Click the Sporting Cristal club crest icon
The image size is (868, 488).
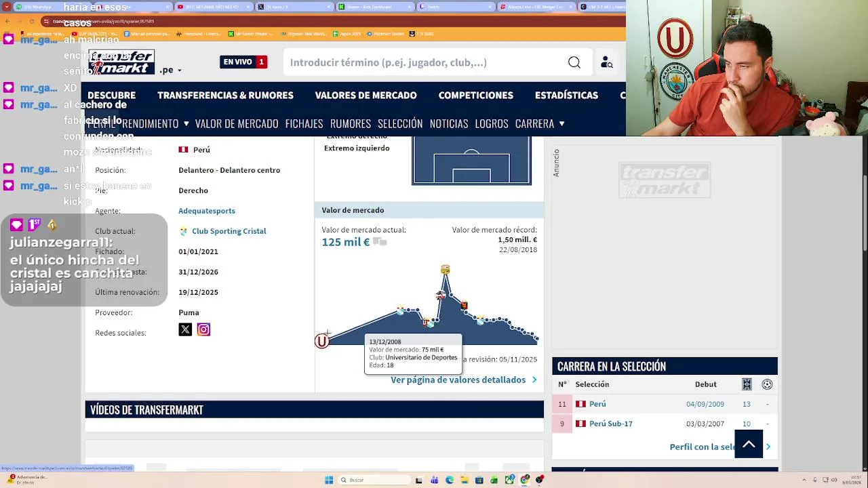click(183, 231)
